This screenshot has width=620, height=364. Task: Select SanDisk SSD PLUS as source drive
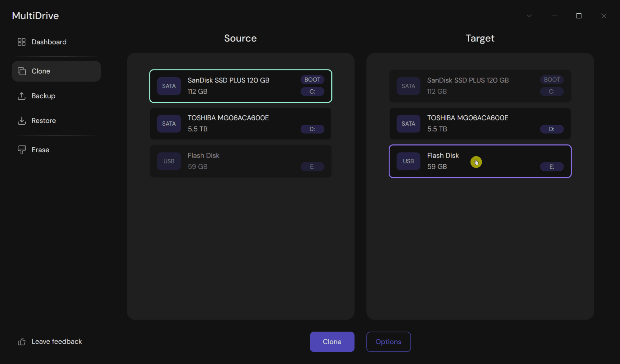pyautogui.click(x=241, y=86)
